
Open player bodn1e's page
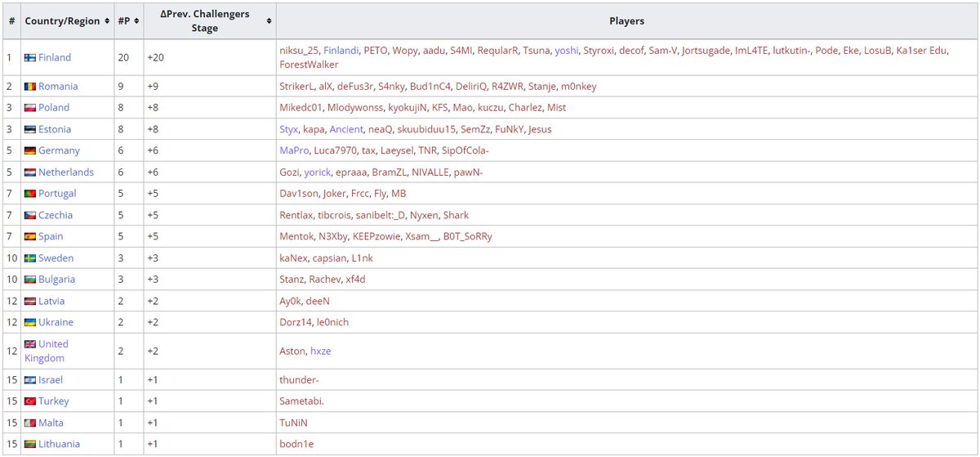click(296, 445)
